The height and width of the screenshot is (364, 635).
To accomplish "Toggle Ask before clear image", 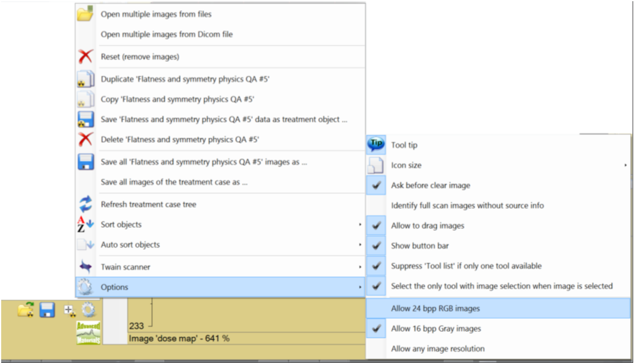I will (498, 186).
